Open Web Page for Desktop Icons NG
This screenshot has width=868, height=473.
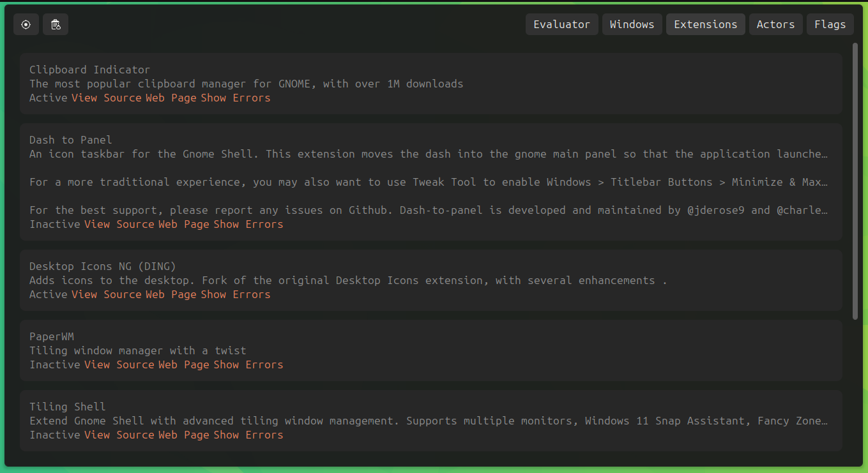tap(171, 294)
